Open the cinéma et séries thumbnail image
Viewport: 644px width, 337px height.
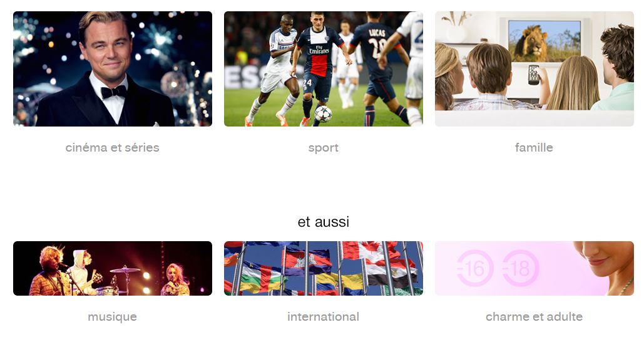pos(113,69)
